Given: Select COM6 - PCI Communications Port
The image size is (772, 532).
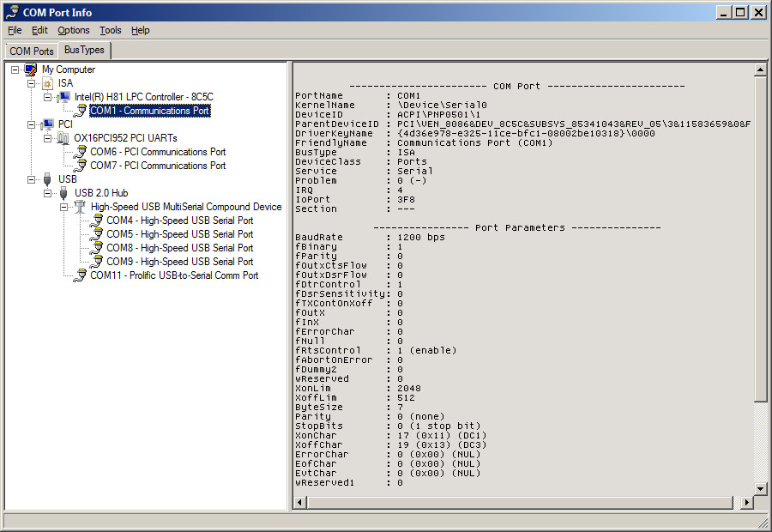Looking at the screenshot, I should coord(158,152).
